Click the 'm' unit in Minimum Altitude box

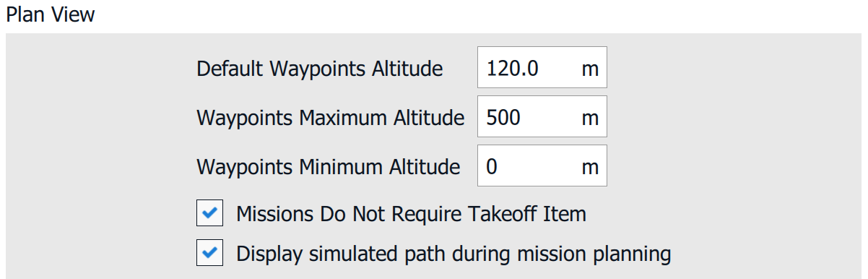[590, 168]
